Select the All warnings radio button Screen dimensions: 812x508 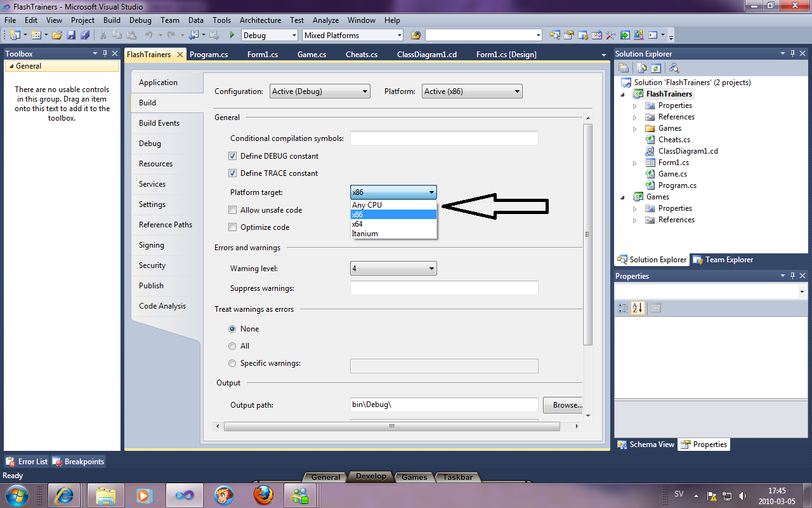tap(232, 346)
